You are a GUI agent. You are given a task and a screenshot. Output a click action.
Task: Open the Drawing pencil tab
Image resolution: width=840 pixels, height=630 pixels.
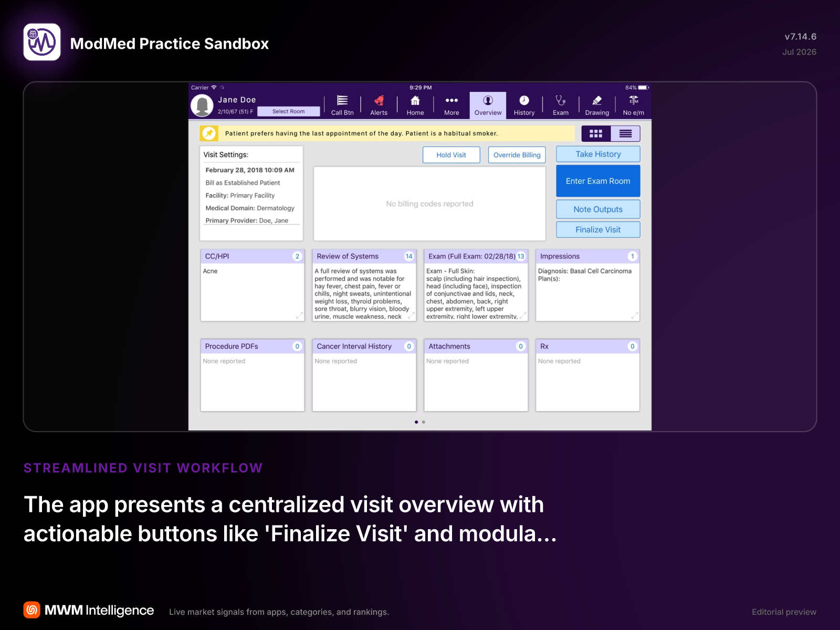(x=597, y=105)
